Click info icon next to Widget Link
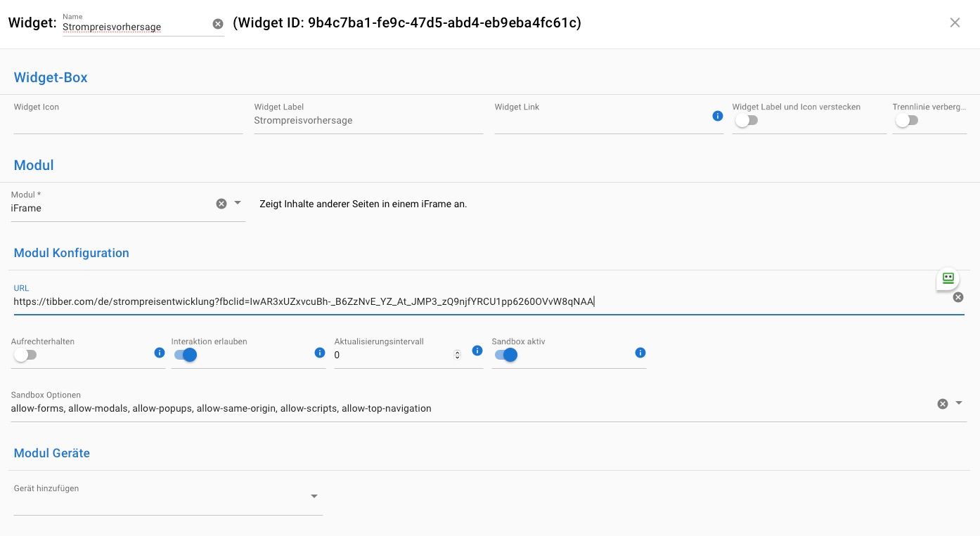This screenshot has width=980, height=536. pos(717,116)
